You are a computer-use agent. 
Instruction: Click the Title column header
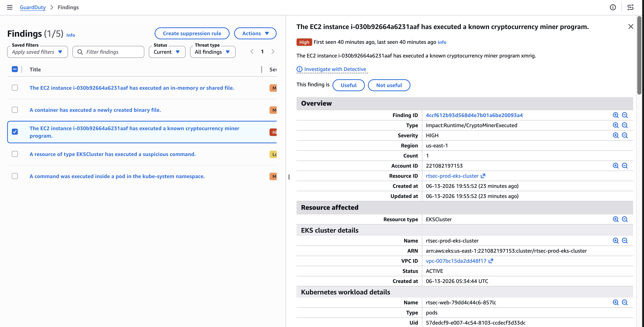point(35,69)
